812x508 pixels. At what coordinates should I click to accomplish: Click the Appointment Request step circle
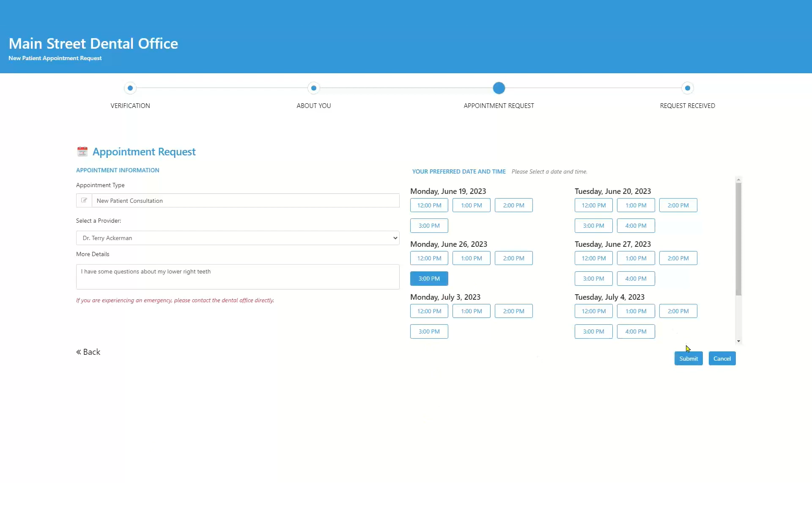point(499,88)
